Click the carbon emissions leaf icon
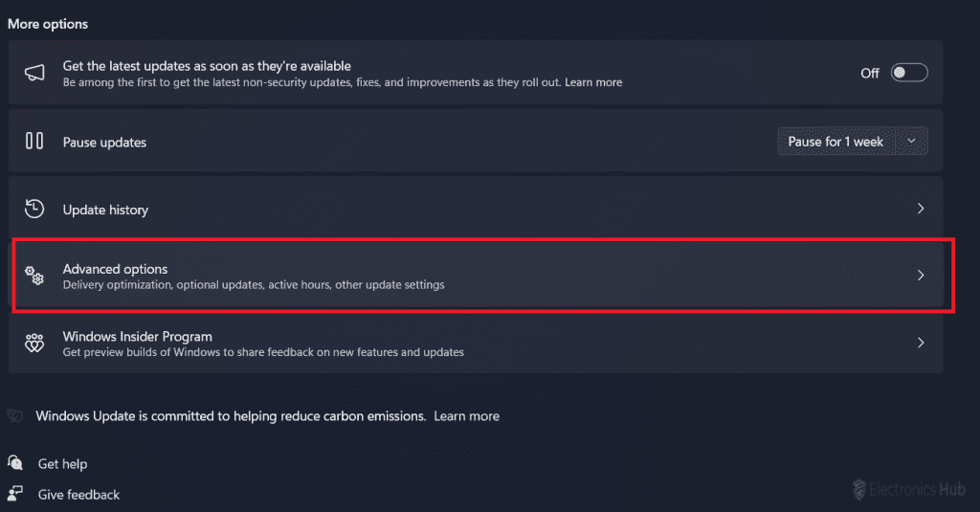This screenshot has width=980, height=512. 14,416
